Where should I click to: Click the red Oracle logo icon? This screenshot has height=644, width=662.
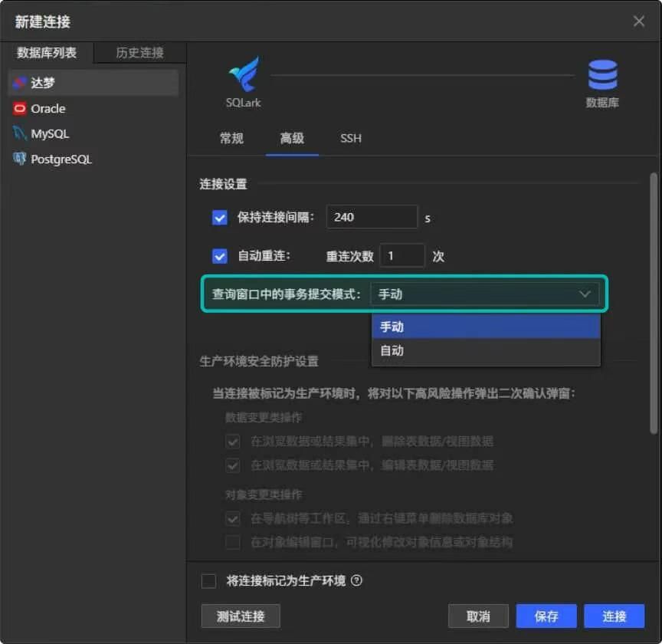(19, 109)
